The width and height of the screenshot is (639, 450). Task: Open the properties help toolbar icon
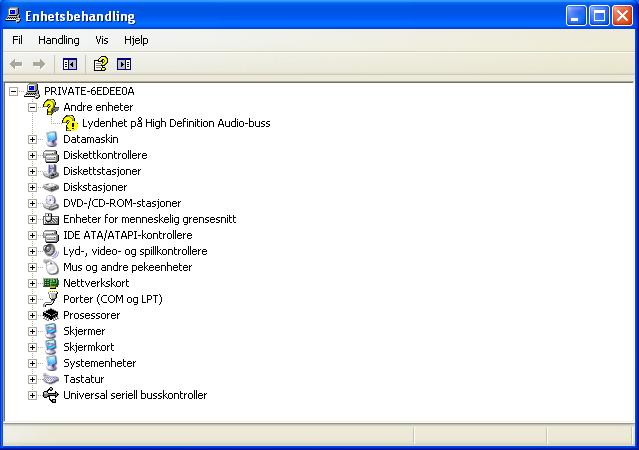pyautogui.click(x=101, y=64)
